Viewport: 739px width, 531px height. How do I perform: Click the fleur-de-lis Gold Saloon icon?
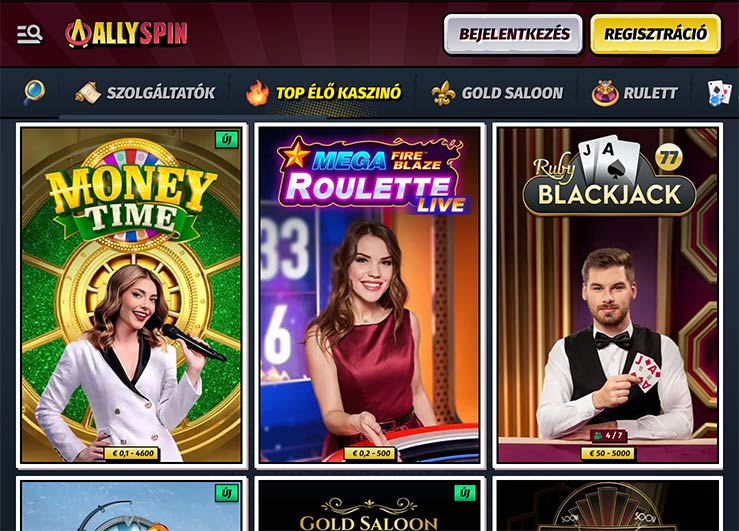tap(443, 93)
